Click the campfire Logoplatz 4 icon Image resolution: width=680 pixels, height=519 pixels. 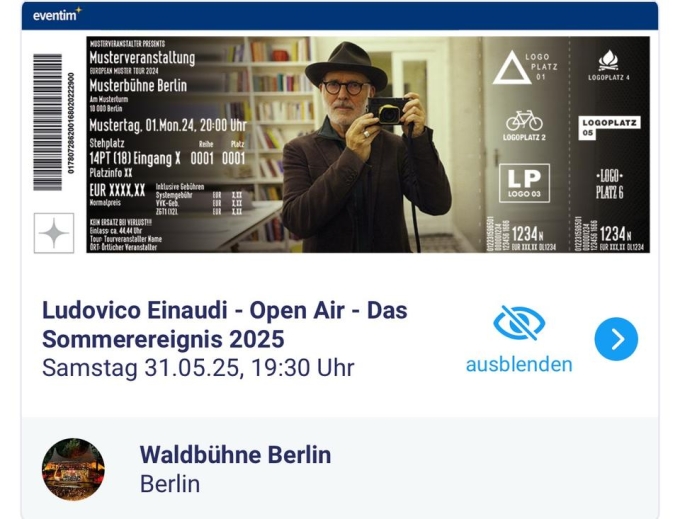click(x=608, y=65)
